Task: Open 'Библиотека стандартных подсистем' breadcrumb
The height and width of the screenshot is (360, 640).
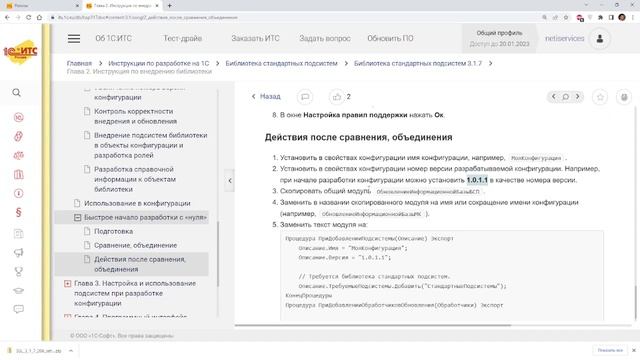Action: pos(282,63)
